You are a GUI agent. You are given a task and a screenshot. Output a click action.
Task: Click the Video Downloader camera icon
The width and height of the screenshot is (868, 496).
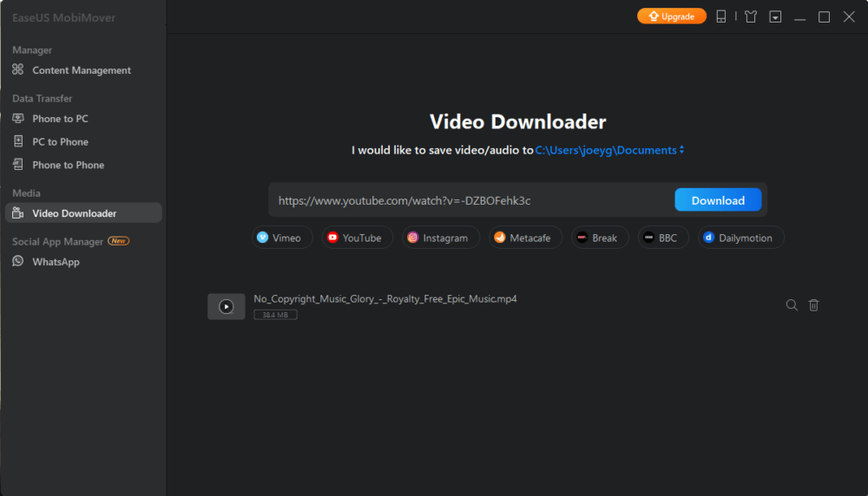click(18, 213)
